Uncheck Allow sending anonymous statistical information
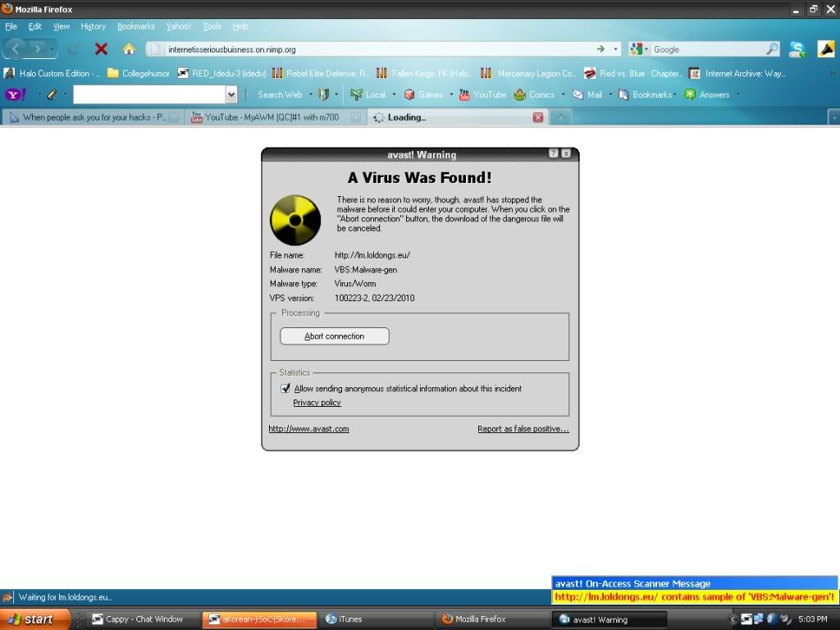The height and width of the screenshot is (630, 840). tap(285, 389)
